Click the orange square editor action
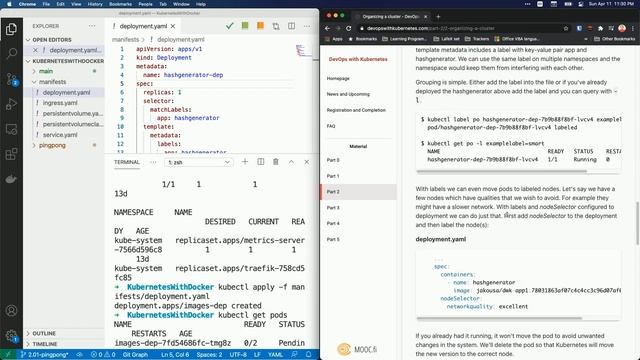Screen dimensions: 640x360 pyautogui.click(x=260, y=26)
